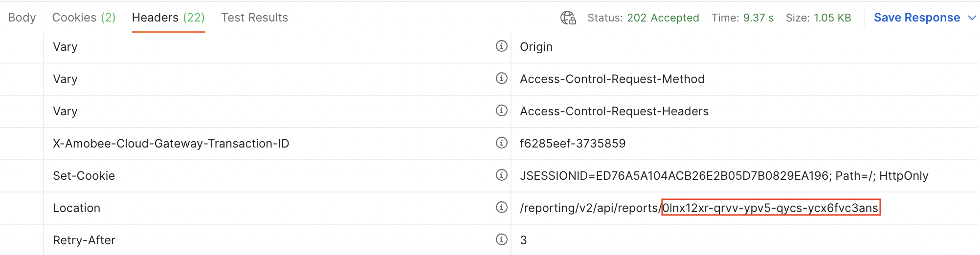Click the response size 1.05 KB
Screen dimensions: 980x255
tap(832, 18)
